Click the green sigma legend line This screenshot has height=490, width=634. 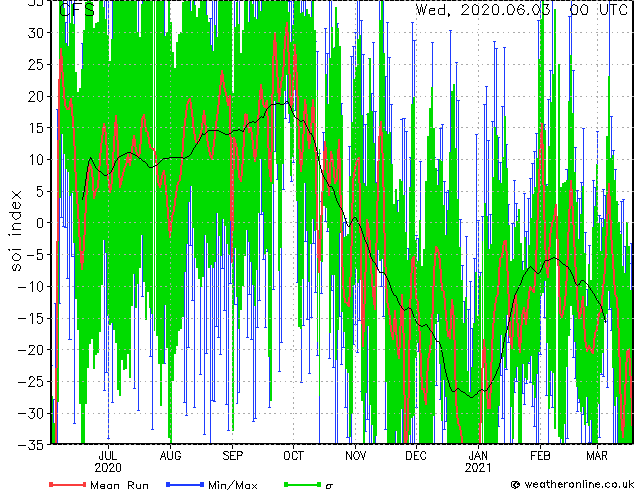pos(303,484)
